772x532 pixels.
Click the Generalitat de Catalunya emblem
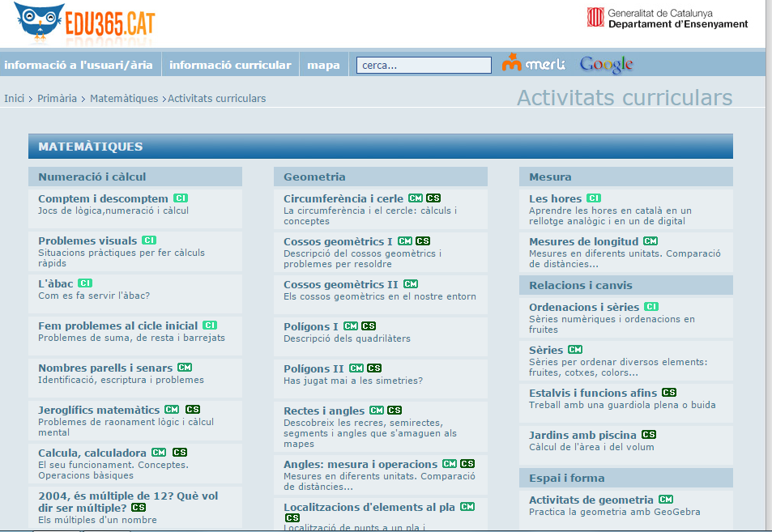tap(595, 18)
